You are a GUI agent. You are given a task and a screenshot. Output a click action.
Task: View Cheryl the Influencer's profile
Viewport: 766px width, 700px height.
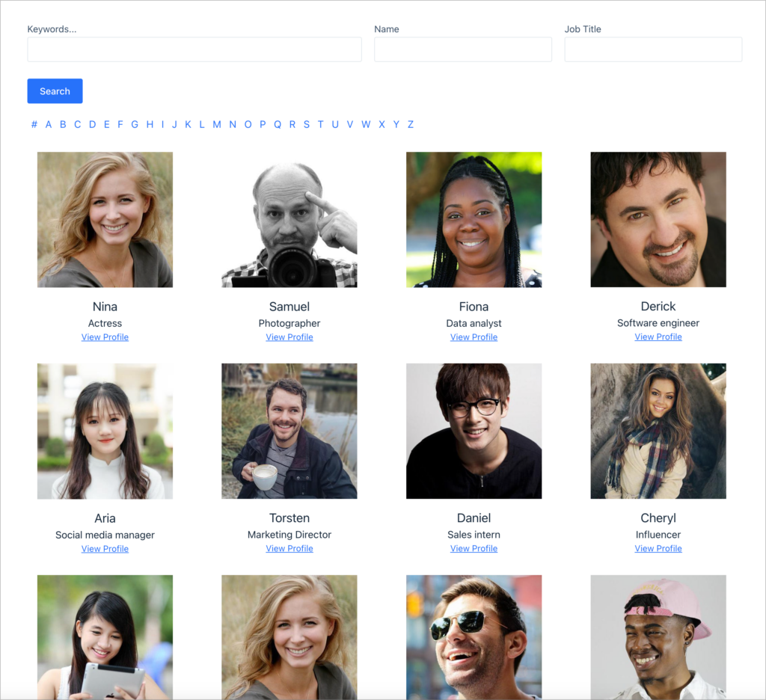click(x=658, y=548)
